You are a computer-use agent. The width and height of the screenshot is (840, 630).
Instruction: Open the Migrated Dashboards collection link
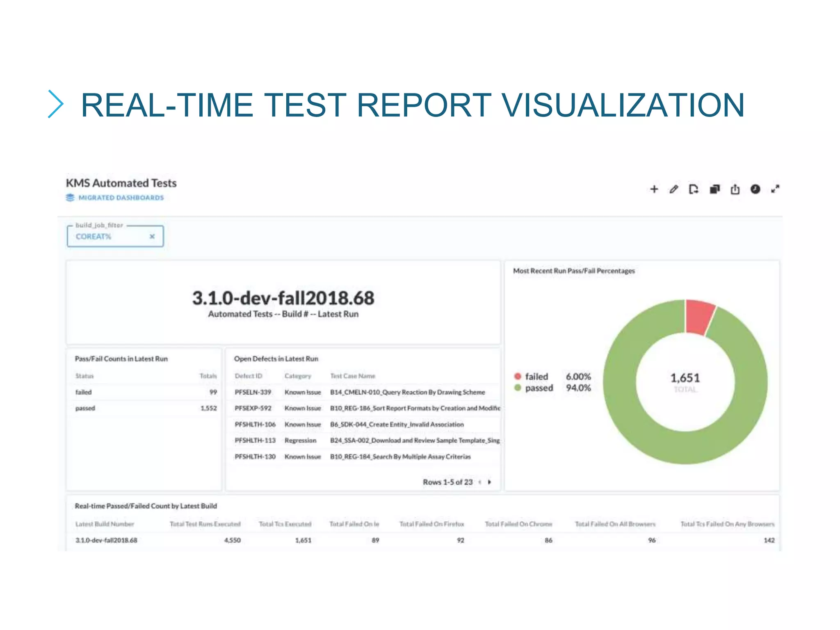tap(121, 198)
